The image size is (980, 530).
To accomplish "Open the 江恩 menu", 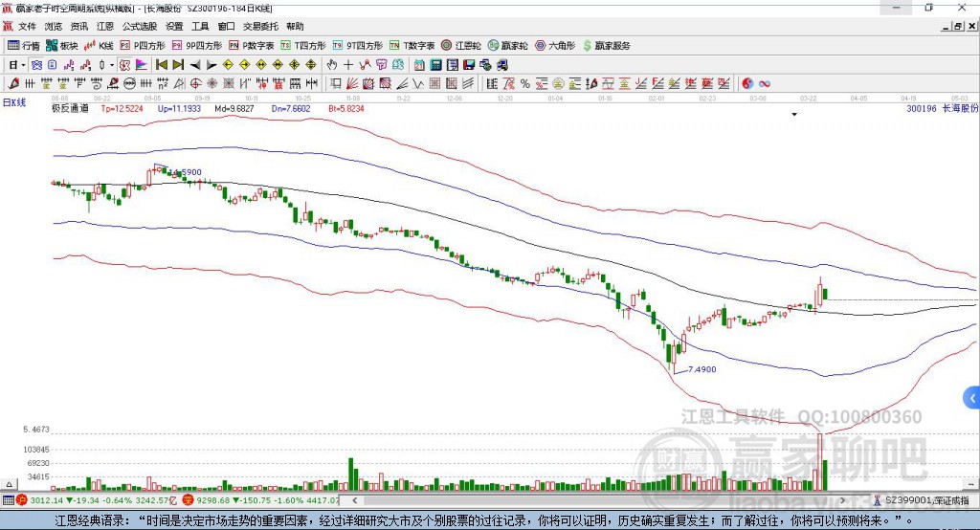I will click(105, 26).
